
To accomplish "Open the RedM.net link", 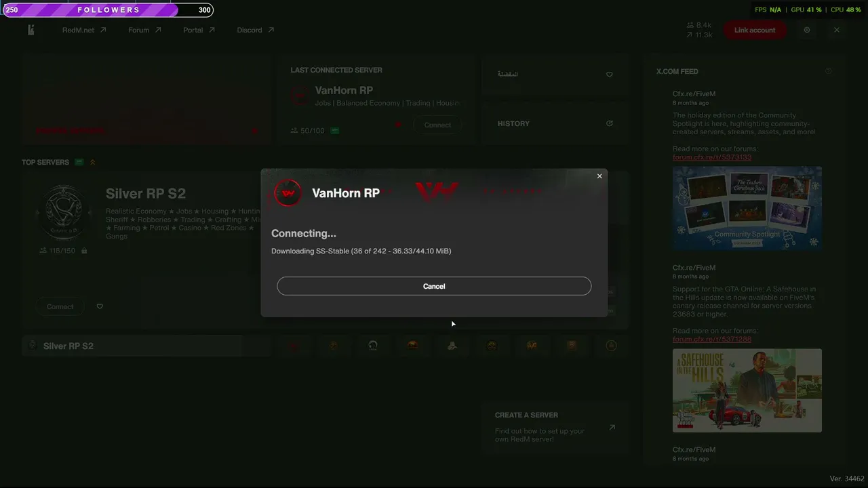I will (x=84, y=30).
